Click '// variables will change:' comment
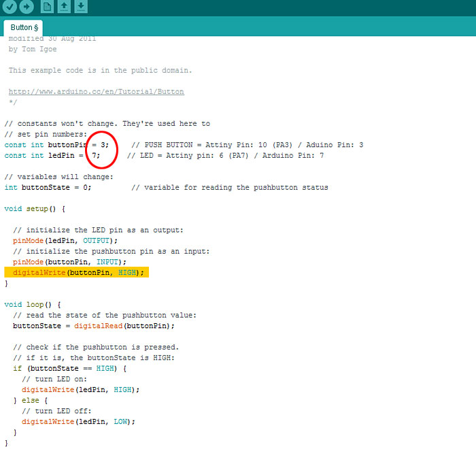This screenshot has height=449, width=476. coord(58,177)
